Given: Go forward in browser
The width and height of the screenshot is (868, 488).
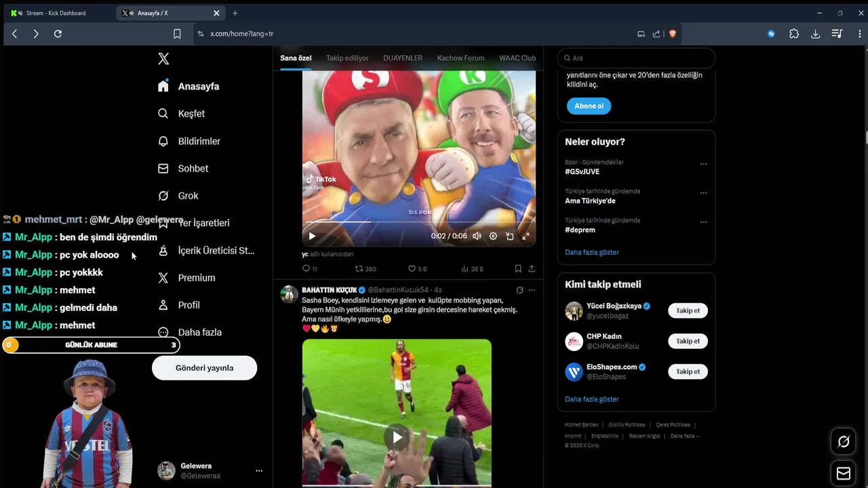Looking at the screenshot, I should 36,34.
